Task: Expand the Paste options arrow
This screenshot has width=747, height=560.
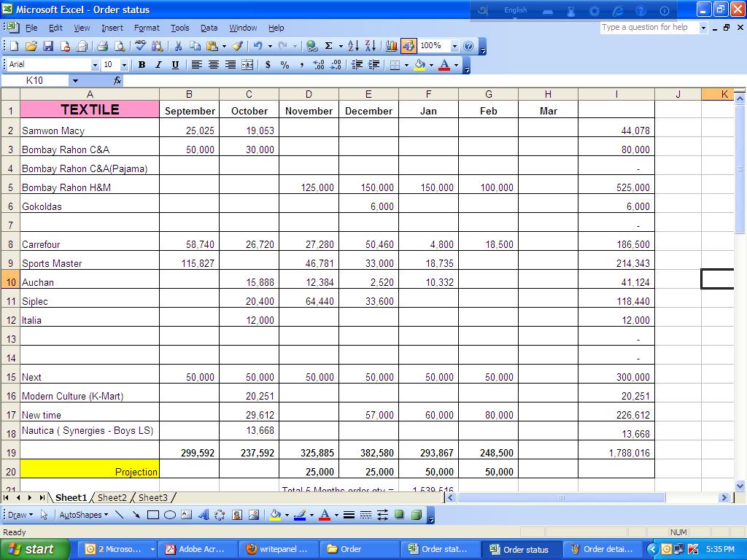Action: (x=224, y=46)
